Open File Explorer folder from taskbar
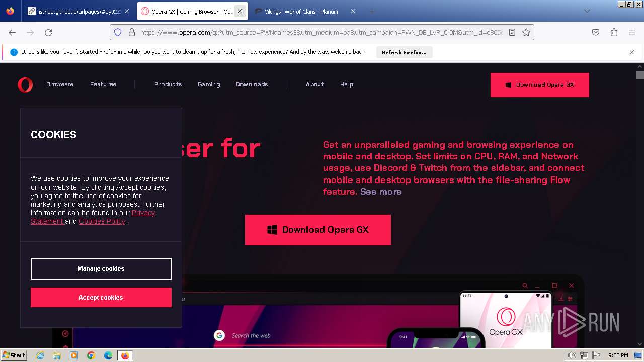This screenshot has height=362, width=644. pyautogui.click(x=57, y=355)
